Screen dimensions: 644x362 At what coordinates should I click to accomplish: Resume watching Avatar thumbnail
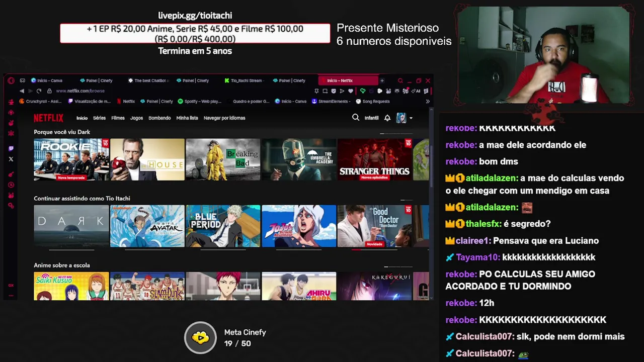pos(147,226)
